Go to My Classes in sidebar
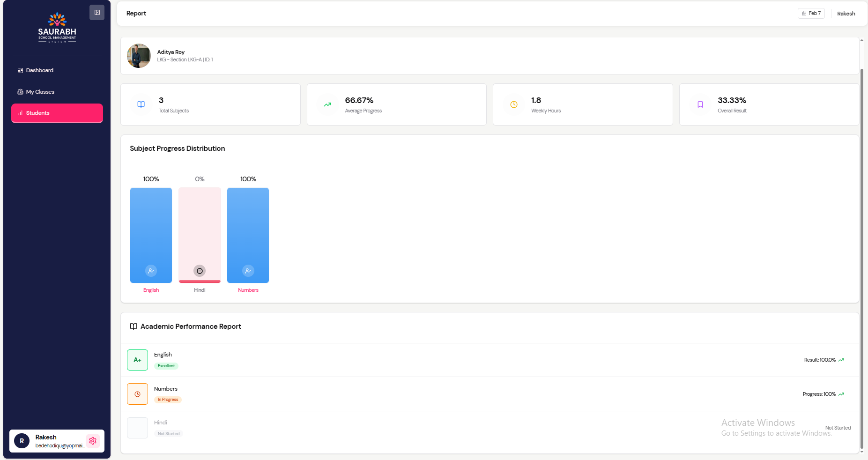This screenshot has width=868, height=460. [x=40, y=92]
